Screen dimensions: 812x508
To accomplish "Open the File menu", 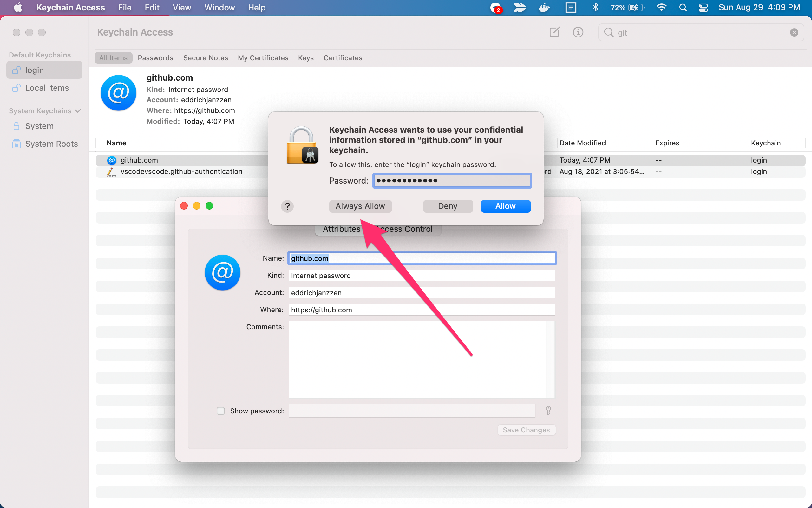I will 124,7.
